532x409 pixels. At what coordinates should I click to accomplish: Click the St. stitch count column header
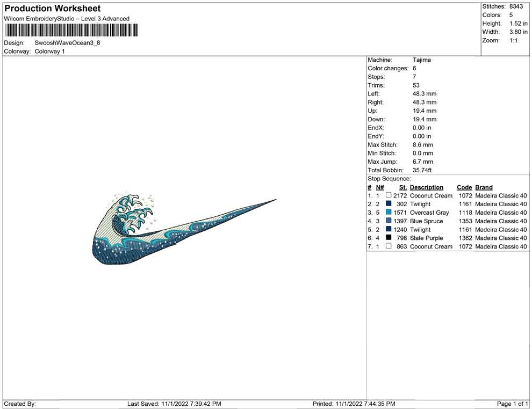tap(402, 187)
